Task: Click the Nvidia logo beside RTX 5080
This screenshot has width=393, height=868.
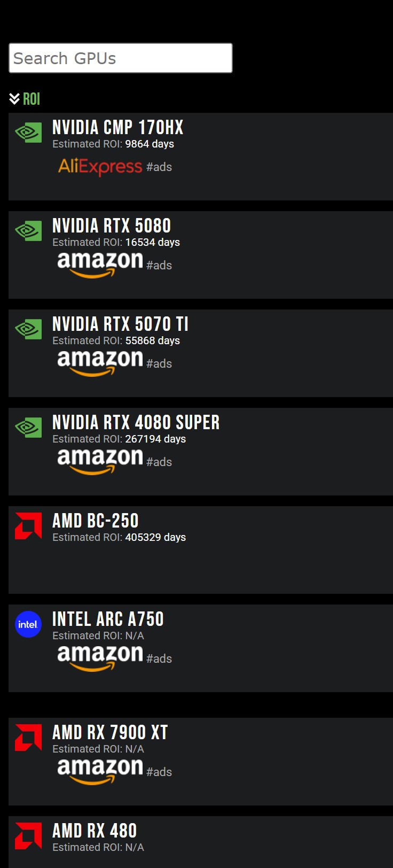Action: tap(28, 231)
